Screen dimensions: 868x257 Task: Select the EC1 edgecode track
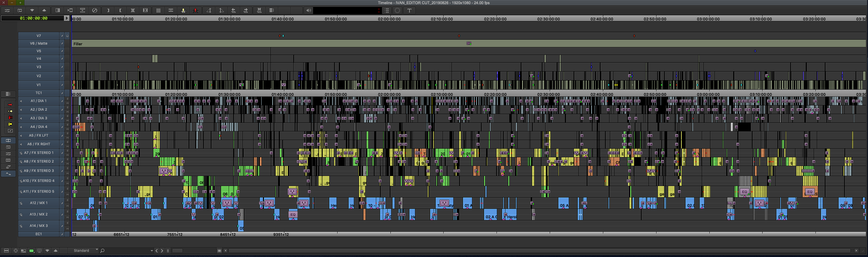click(39, 234)
